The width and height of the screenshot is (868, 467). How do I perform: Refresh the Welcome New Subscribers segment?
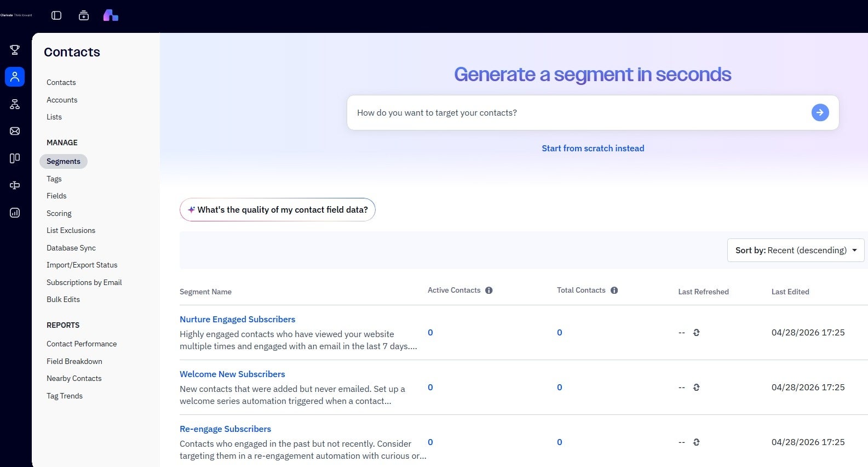(x=697, y=388)
